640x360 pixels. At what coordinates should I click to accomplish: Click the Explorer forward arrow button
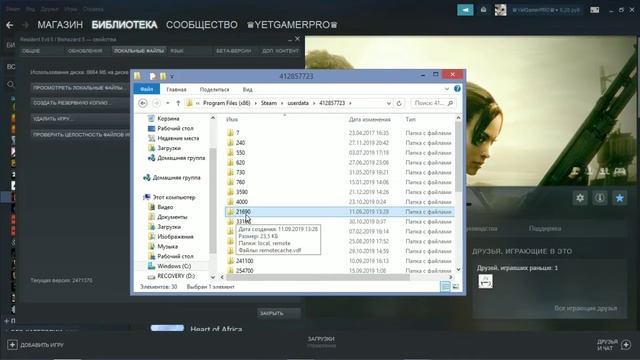[156, 103]
